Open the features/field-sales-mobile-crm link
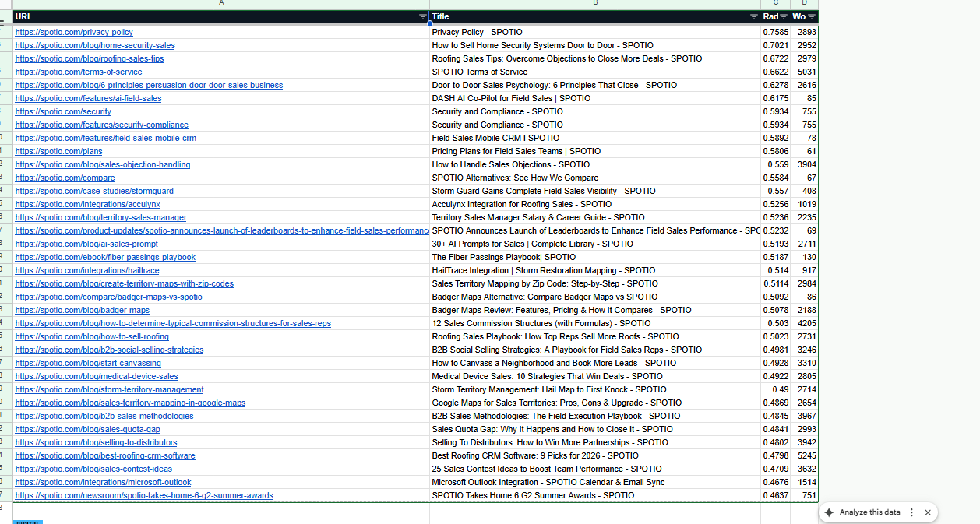Image resolution: width=980 pixels, height=524 pixels. [x=105, y=138]
